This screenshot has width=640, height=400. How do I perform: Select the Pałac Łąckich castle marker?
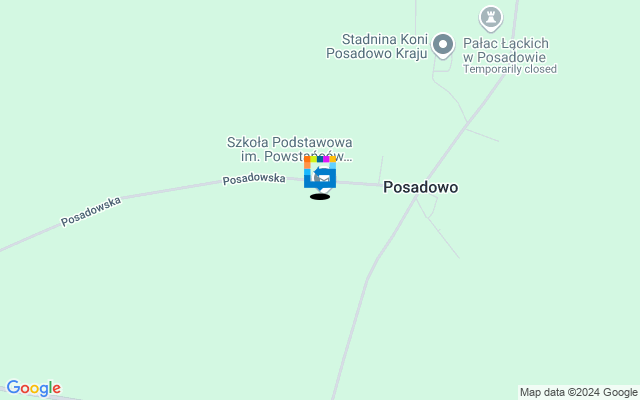point(491,19)
